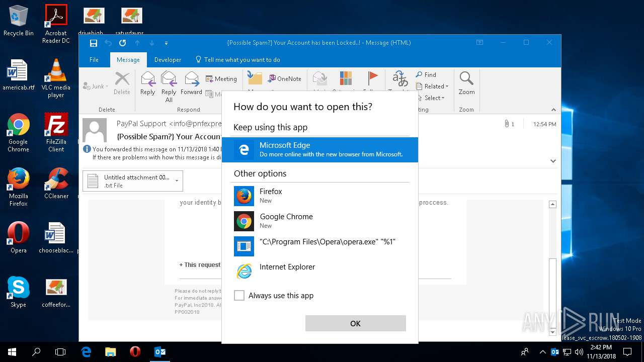Switch to the Developer ribbon tab
The image size is (644, 362).
click(x=168, y=60)
